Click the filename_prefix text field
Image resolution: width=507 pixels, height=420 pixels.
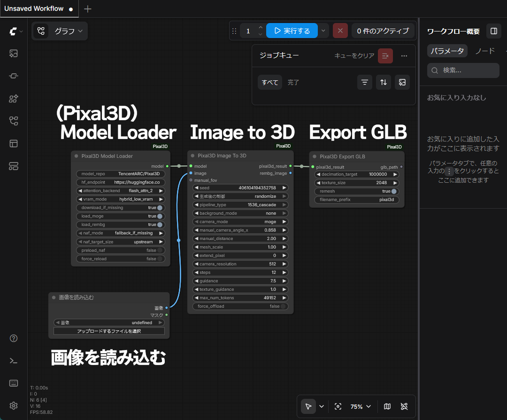357,200
